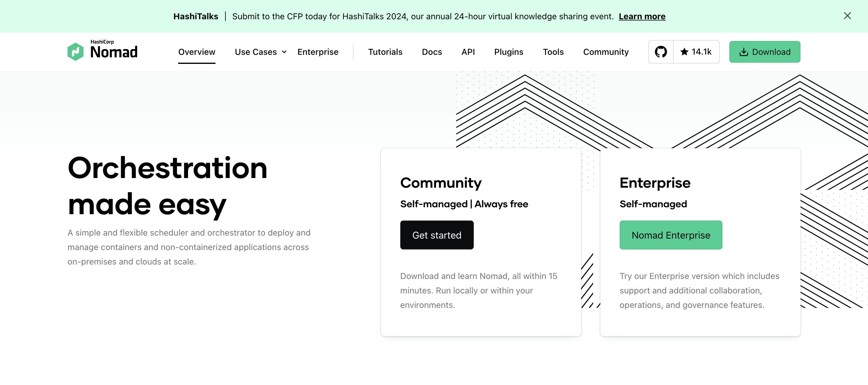
Task: Click the HashiCorp Nomad logo icon
Action: [x=76, y=52]
